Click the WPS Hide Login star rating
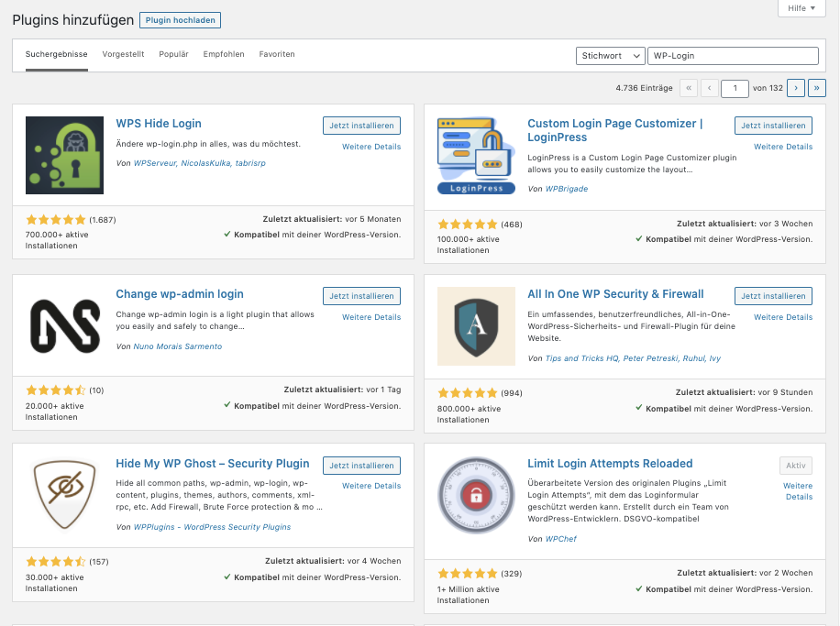 pyautogui.click(x=56, y=220)
